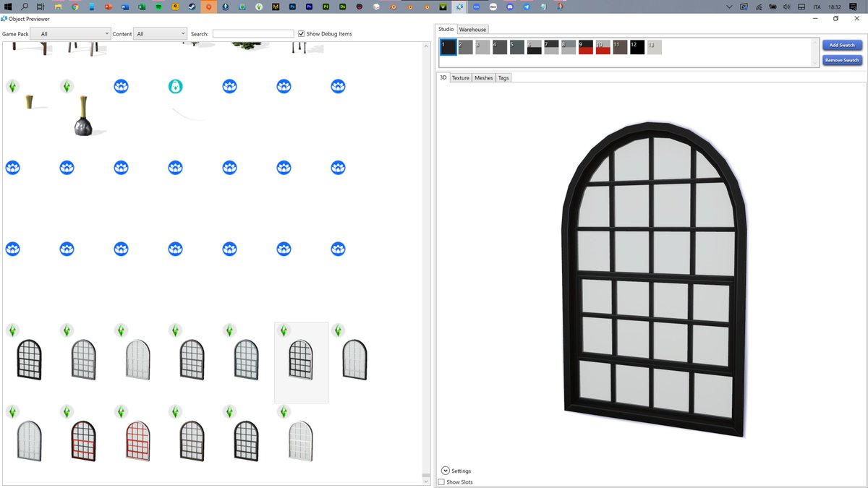Open the Game Pack dropdown

pyautogui.click(x=71, y=34)
